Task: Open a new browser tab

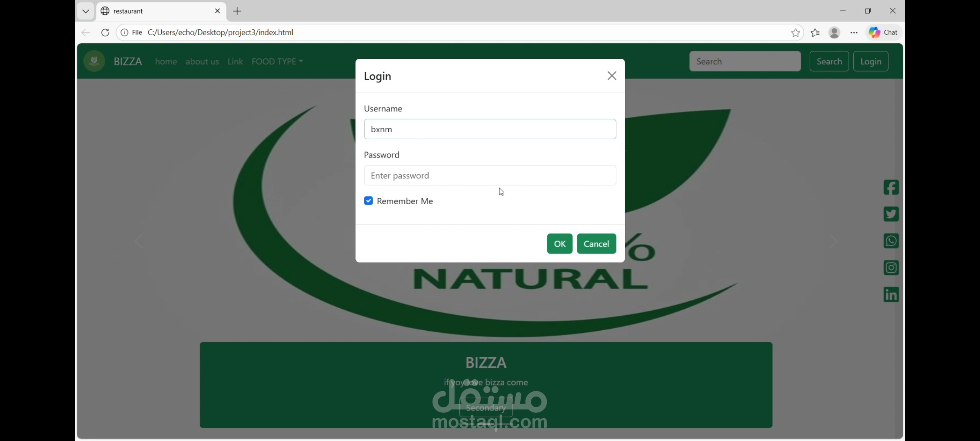Action: (237, 11)
